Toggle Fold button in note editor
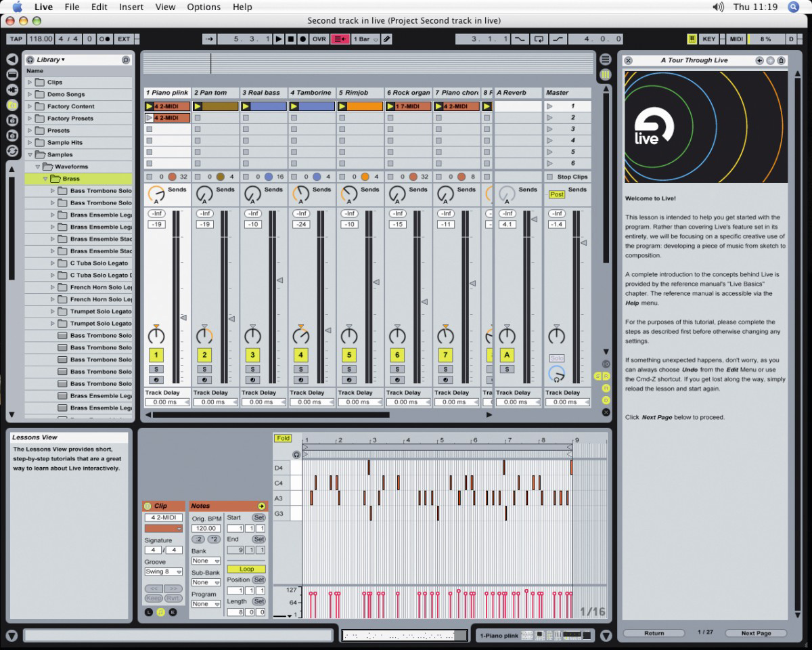 coord(283,438)
